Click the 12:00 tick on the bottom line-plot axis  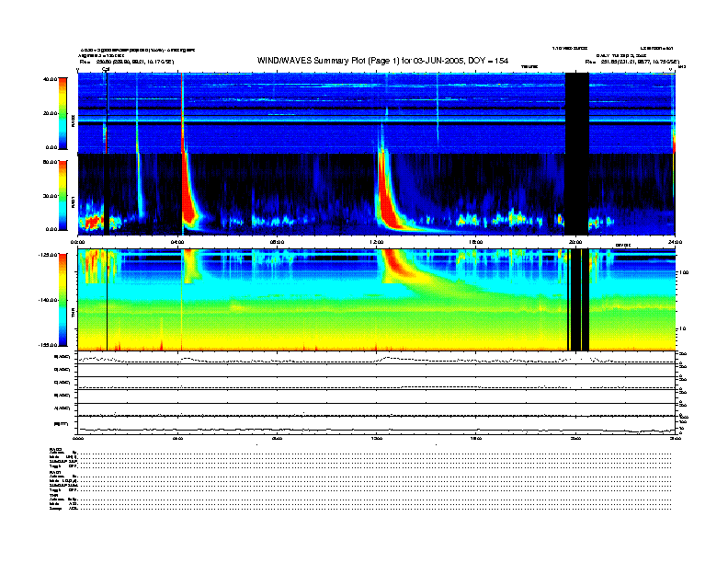pos(377,438)
